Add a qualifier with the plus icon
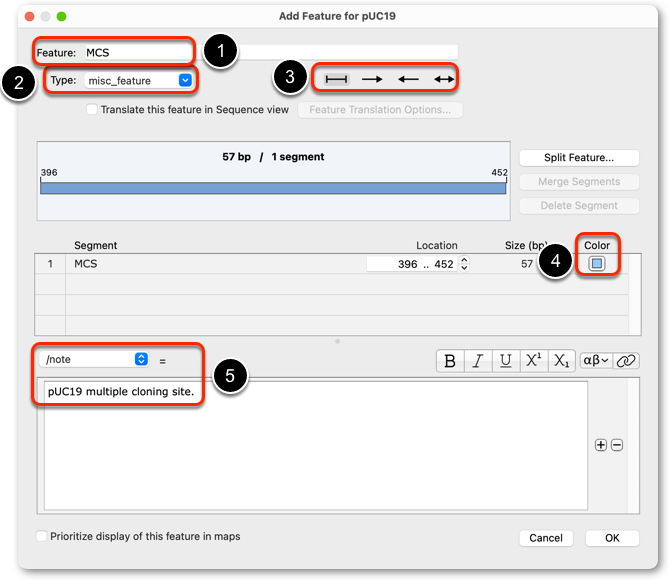The image size is (669, 580). (601, 445)
